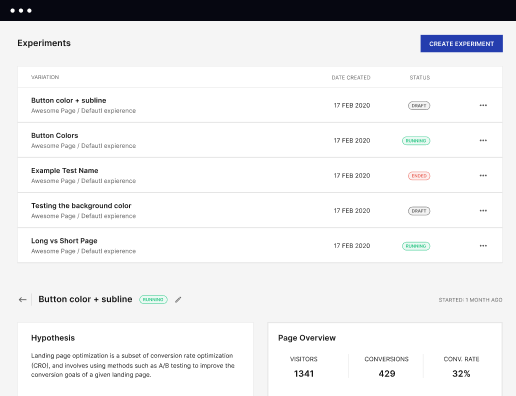Sort by the Variation column header
The width and height of the screenshot is (516, 396).
pyautogui.click(x=45, y=77)
